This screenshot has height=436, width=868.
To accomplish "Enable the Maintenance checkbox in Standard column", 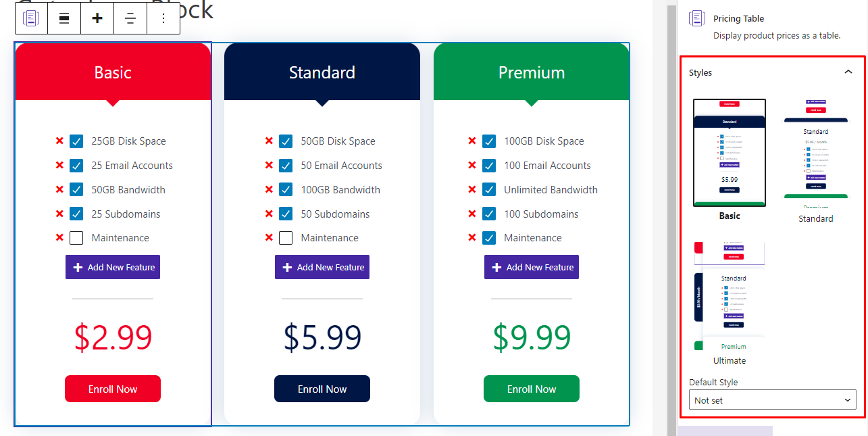I will [x=285, y=237].
